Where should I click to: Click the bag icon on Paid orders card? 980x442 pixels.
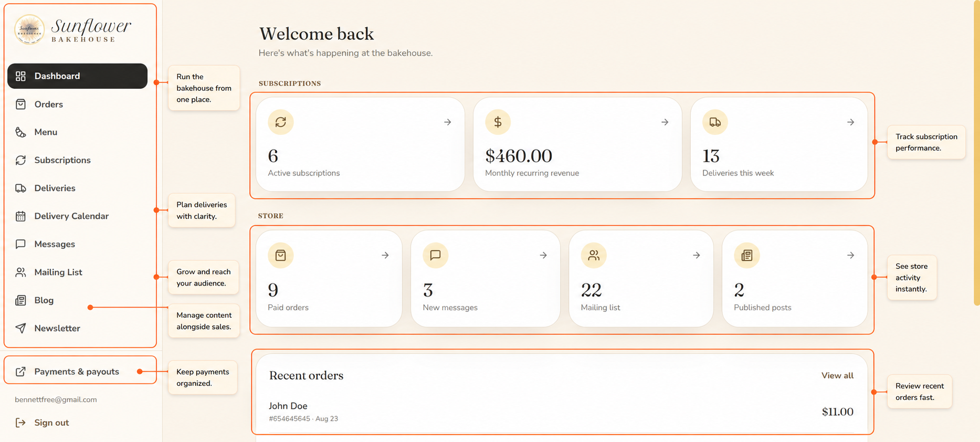[x=281, y=256]
